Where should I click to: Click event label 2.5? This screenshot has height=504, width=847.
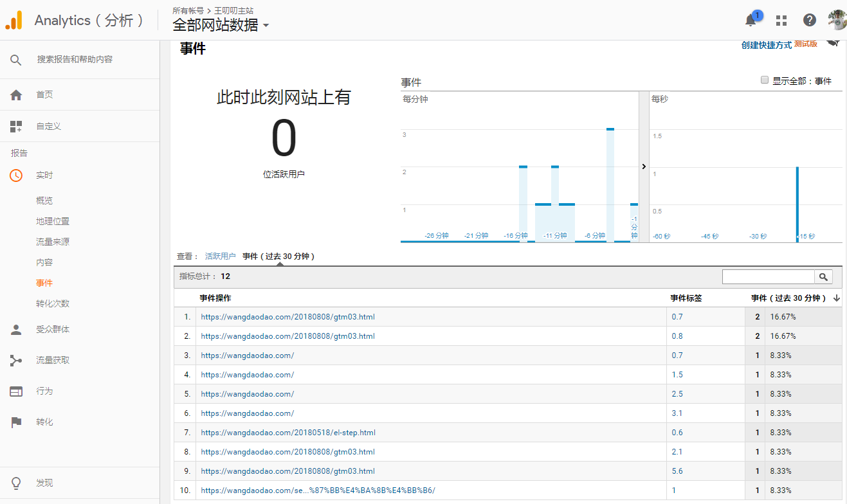pos(677,394)
